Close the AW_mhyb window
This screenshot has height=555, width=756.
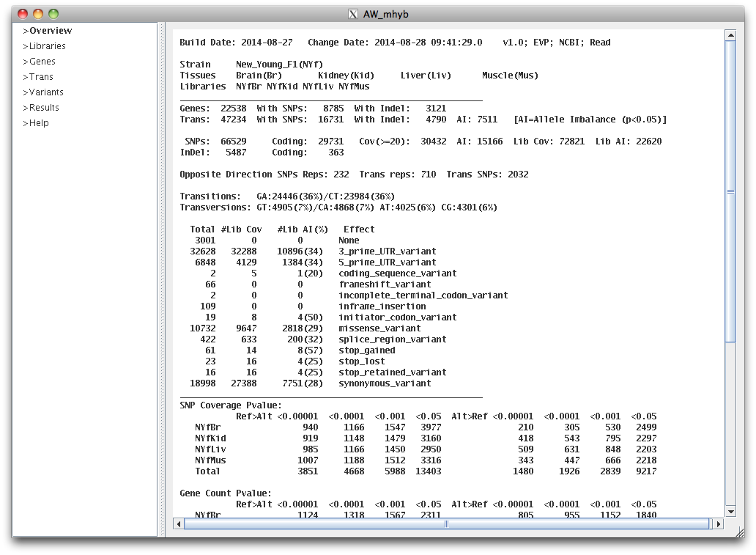point(23,14)
